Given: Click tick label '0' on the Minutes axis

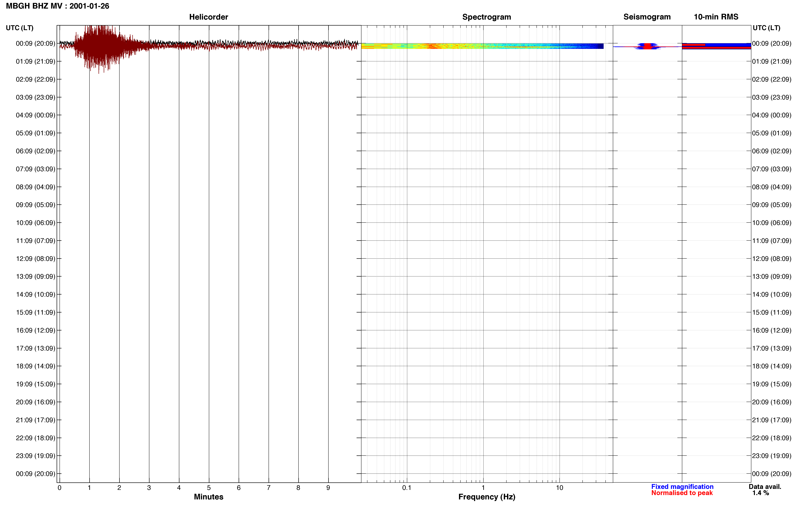Looking at the screenshot, I should (59, 488).
